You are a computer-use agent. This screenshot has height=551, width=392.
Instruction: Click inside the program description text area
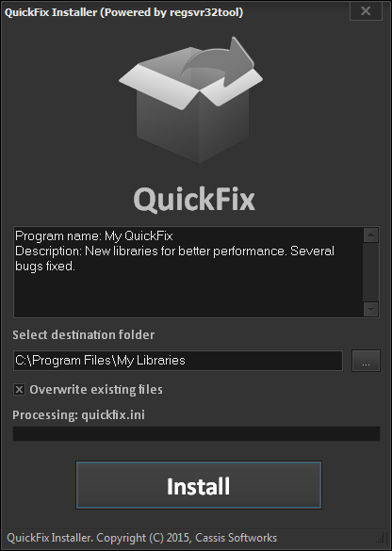click(188, 272)
